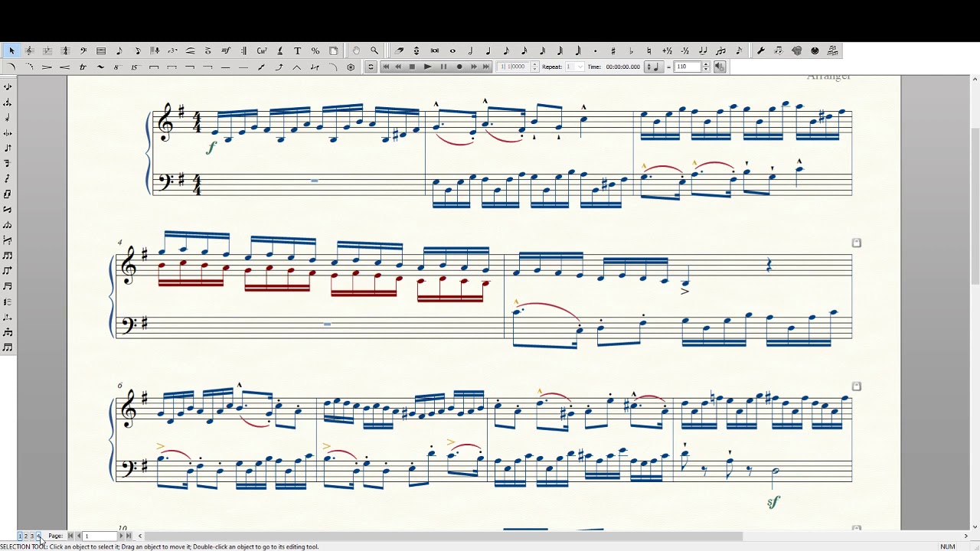Select the Note Position tool in left palette
The height and width of the screenshot is (551, 980).
click(x=8, y=87)
